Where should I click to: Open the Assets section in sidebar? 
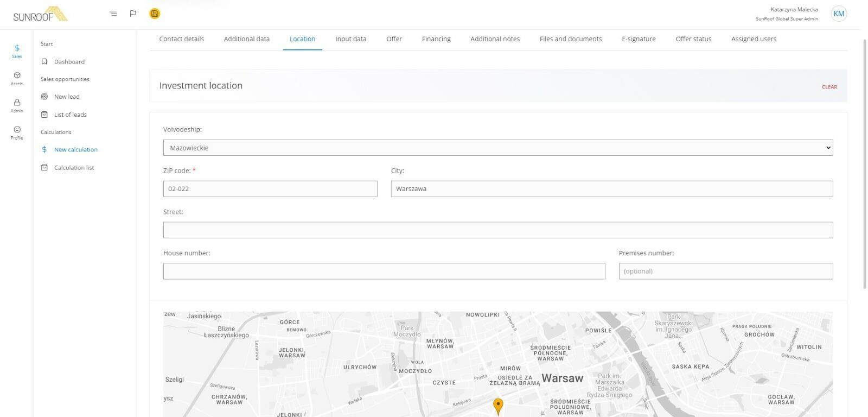coord(17,78)
